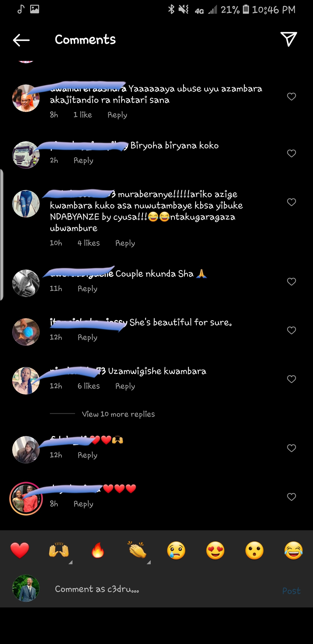Screen dimensions: 313x644
Task: Reply to 'Uzamwigishe kwambara' comment
Action: [125, 386]
